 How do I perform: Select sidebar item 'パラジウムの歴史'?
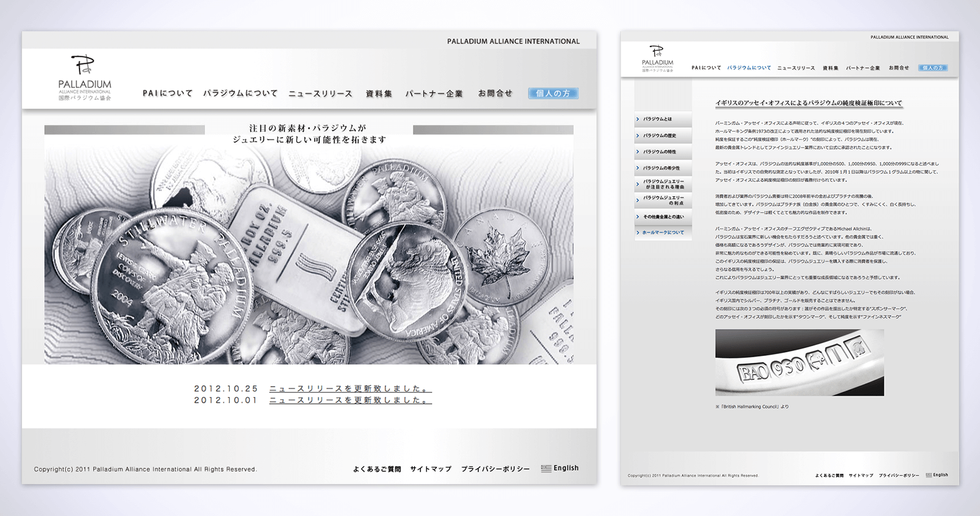663,135
